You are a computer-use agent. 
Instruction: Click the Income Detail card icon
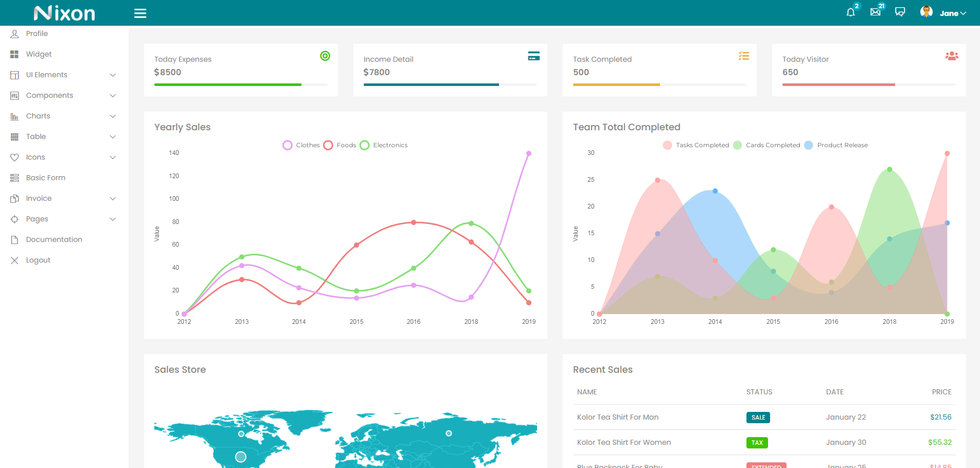533,56
